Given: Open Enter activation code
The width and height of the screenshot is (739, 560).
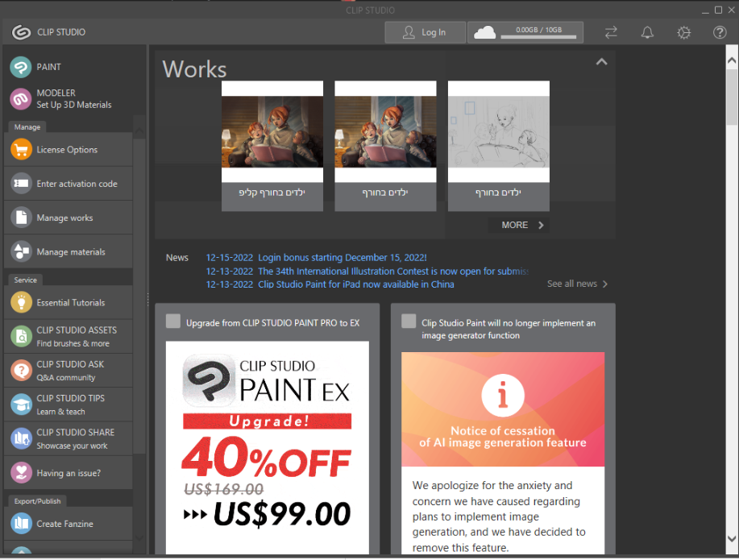Looking at the screenshot, I should (69, 184).
